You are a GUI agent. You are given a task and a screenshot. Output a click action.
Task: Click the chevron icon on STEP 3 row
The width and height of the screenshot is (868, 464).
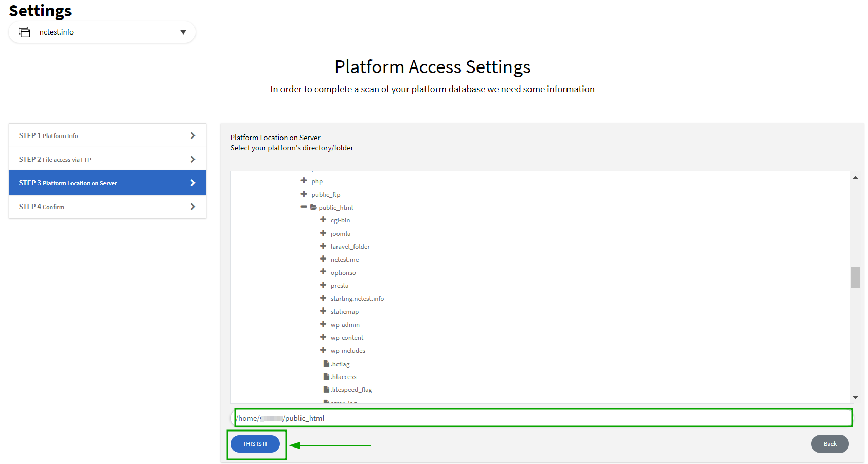pos(193,183)
